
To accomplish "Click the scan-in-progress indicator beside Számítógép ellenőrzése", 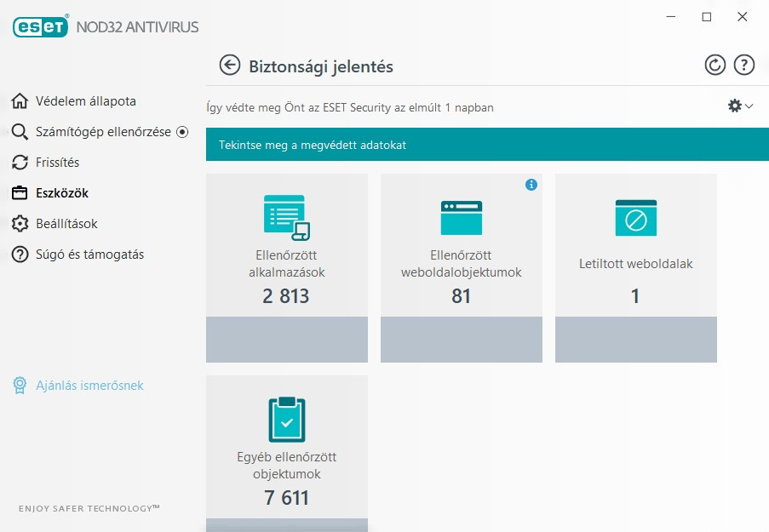I will 182,132.
